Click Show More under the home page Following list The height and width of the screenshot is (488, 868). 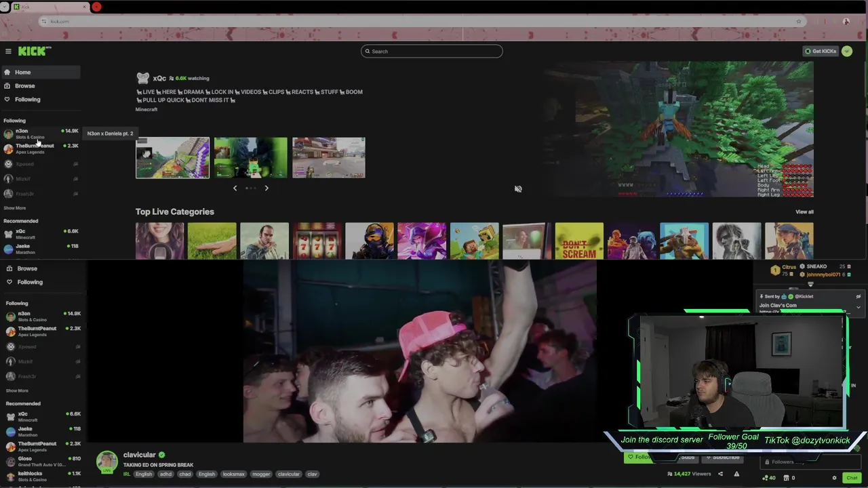15,208
